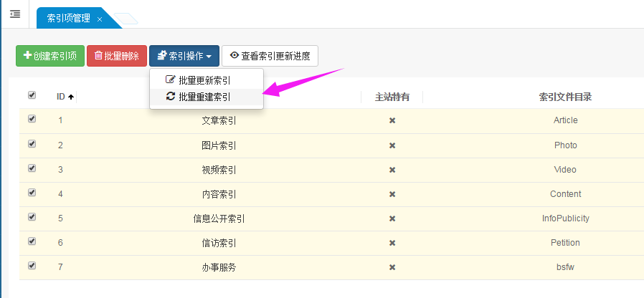
Task: Click the plus icon on 创建索引项
Action: (27, 55)
